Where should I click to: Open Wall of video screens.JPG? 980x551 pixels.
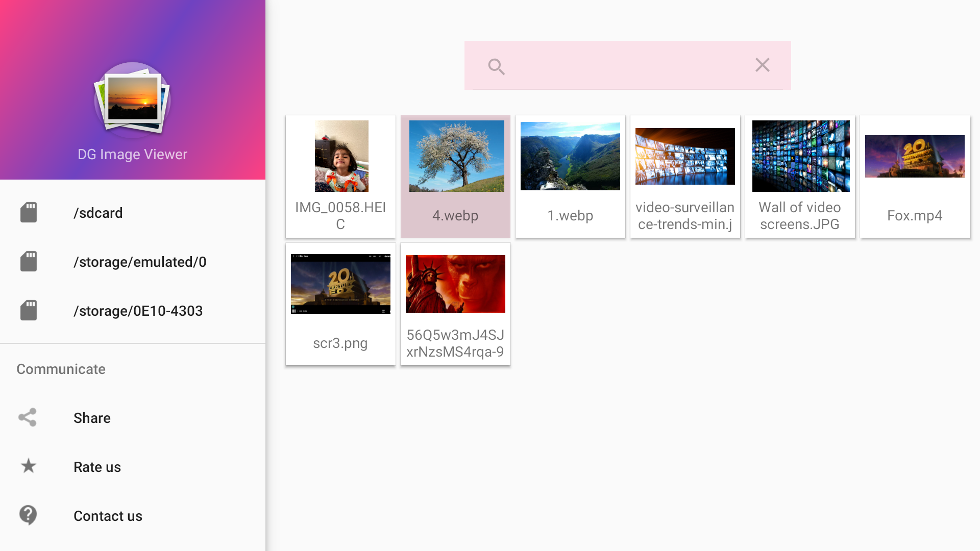800,177
